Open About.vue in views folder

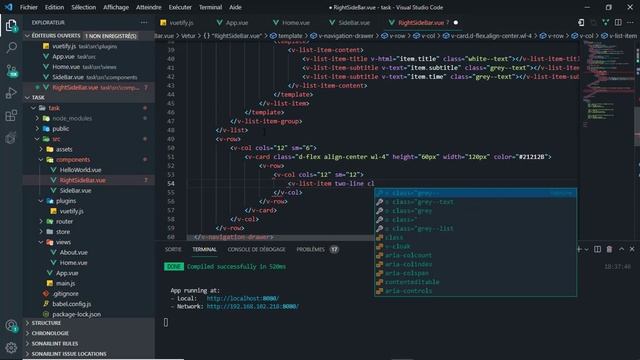[73, 252]
